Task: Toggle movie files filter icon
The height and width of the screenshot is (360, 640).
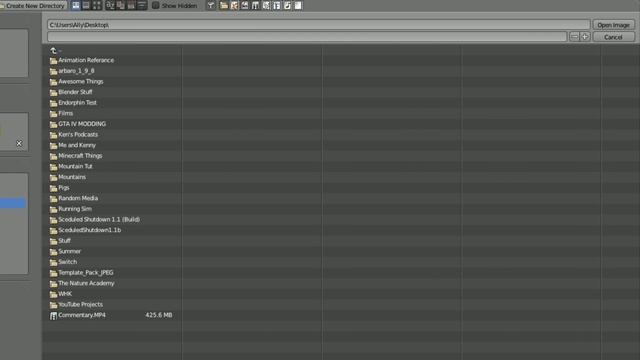Action: [256, 5]
